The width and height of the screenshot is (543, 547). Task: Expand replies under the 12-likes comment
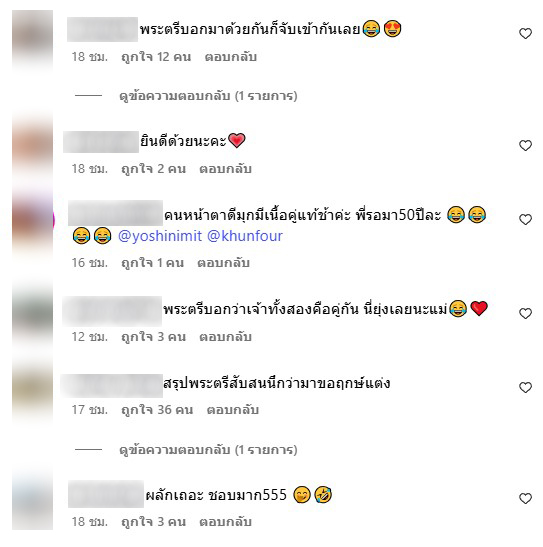coord(208,96)
